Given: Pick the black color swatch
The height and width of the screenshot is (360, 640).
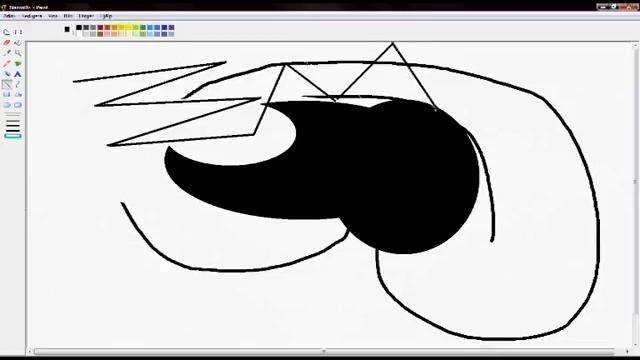Looking at the screenshot, I should pos(79,28).
